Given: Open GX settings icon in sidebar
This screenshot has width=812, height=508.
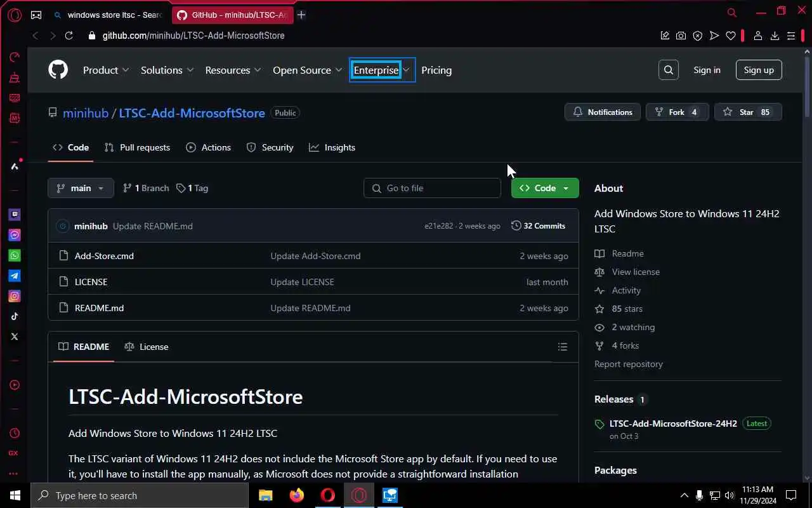Looking at the screenshot, I should tap(14, 453).
